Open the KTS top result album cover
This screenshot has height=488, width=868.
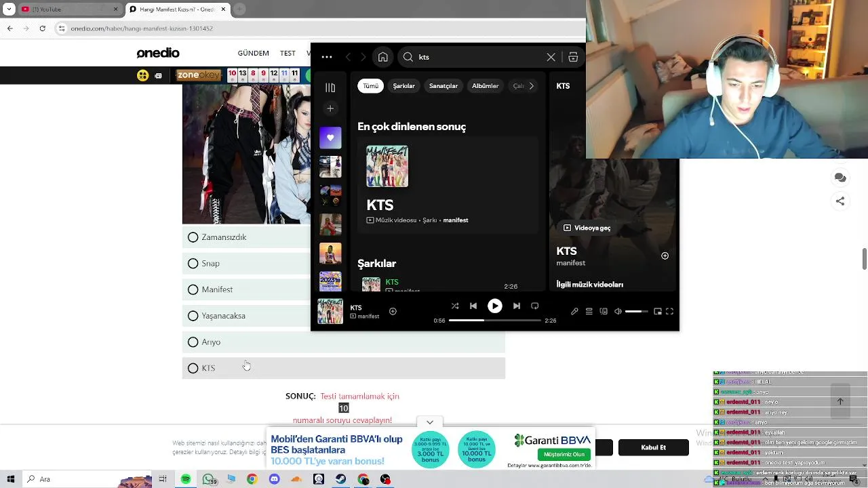(387, 166)
